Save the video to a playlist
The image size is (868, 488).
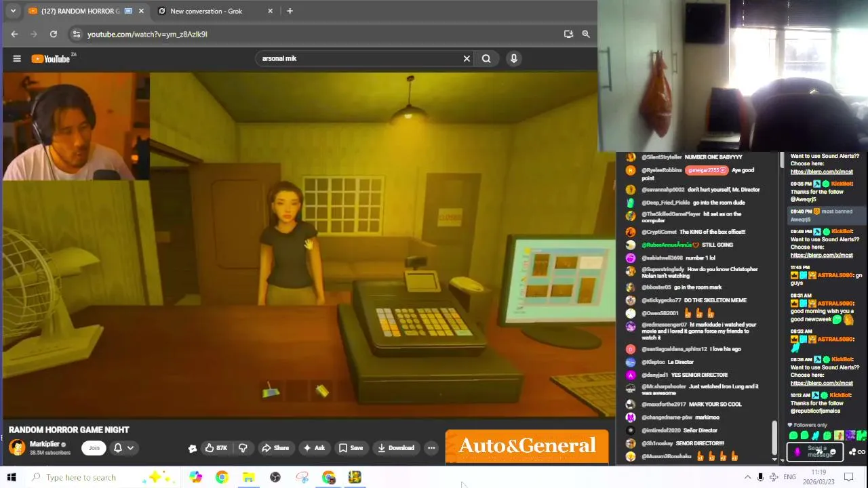tap(351, 447)
